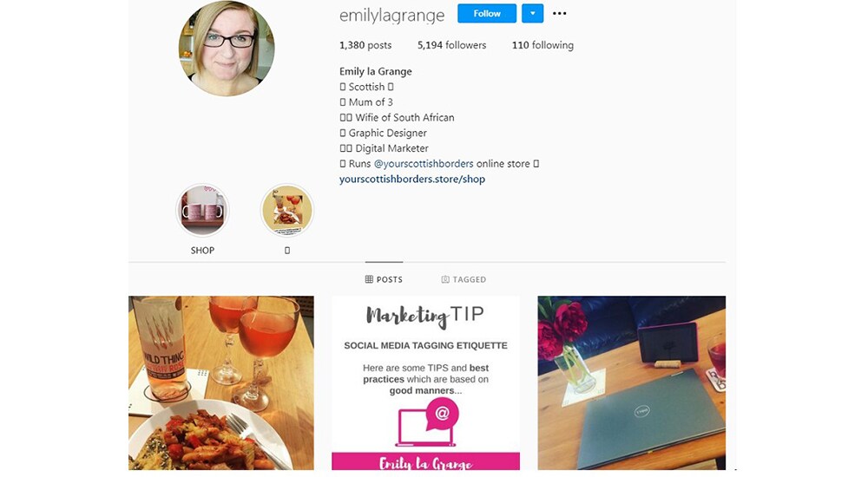
Task: Click the tagged person icon
Action: pos(445,279)
